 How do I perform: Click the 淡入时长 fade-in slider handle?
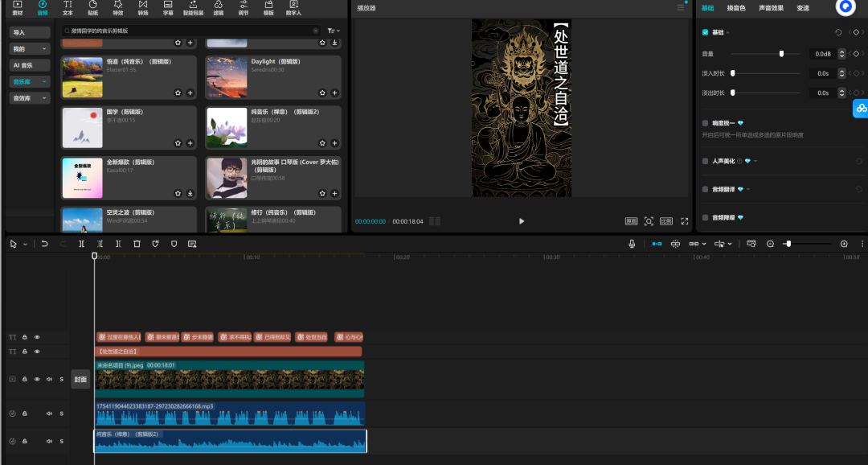point(733,73)
